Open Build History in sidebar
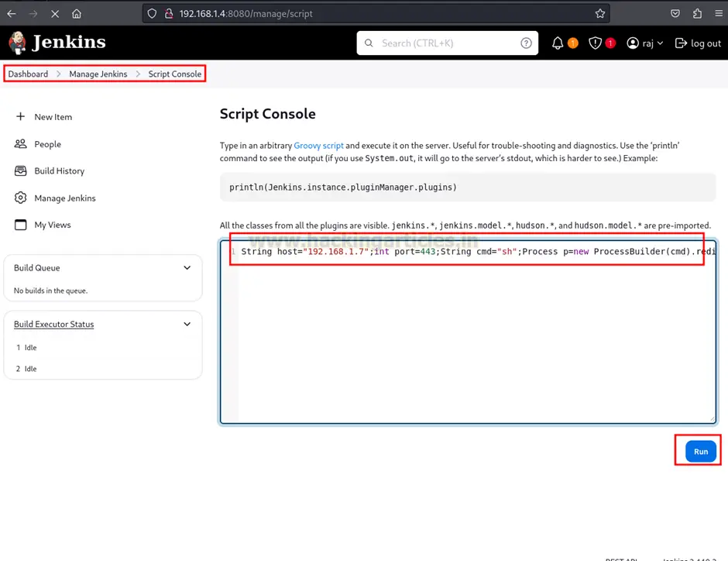 [x=60, y=171]
